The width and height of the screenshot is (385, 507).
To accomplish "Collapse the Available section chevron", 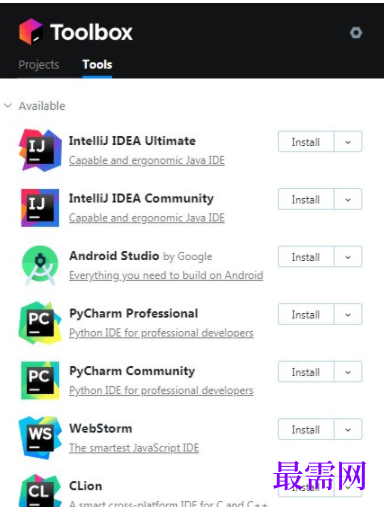I will [8, 106].
